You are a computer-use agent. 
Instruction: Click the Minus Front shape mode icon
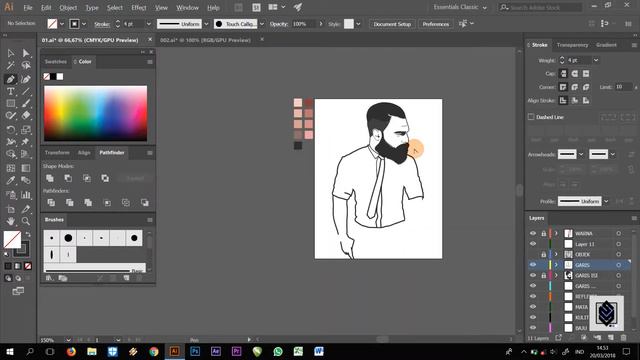point(68,178)
